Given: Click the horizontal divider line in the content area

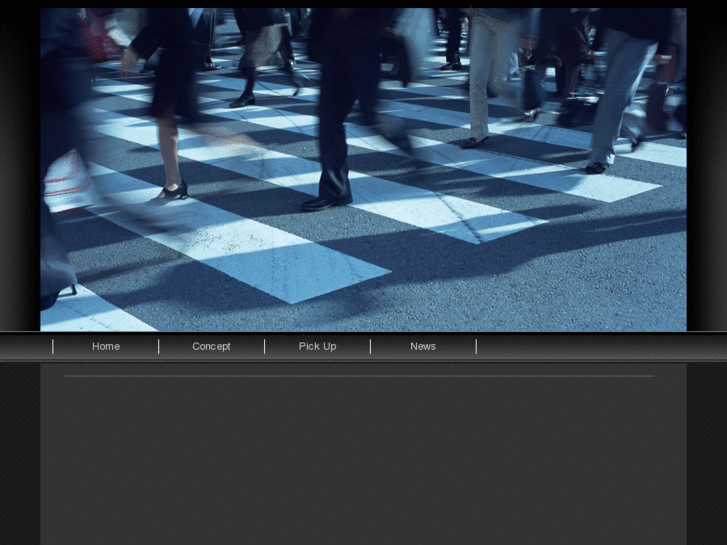Looking at the screenshot, I should pos(358,376).
